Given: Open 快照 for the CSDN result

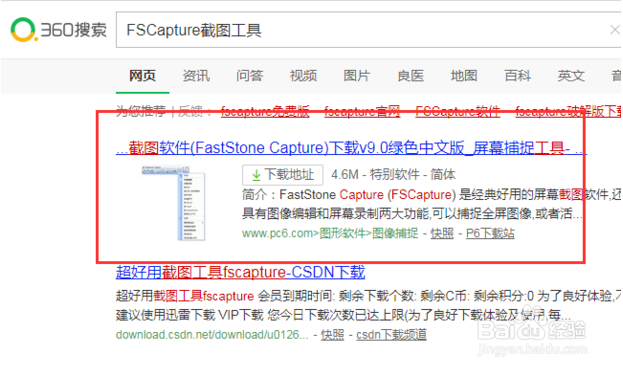Looking at the screenshot, I should [x=332, y=334].
